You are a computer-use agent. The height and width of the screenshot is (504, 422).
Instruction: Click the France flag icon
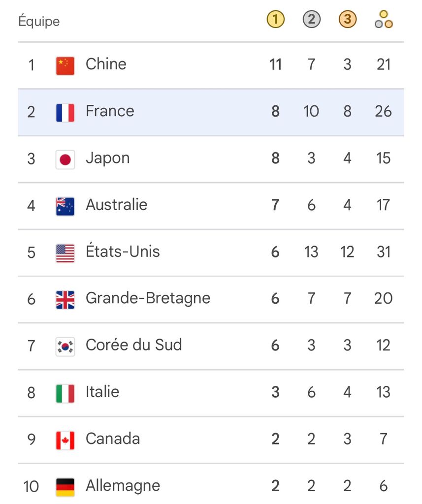[65, 113]
